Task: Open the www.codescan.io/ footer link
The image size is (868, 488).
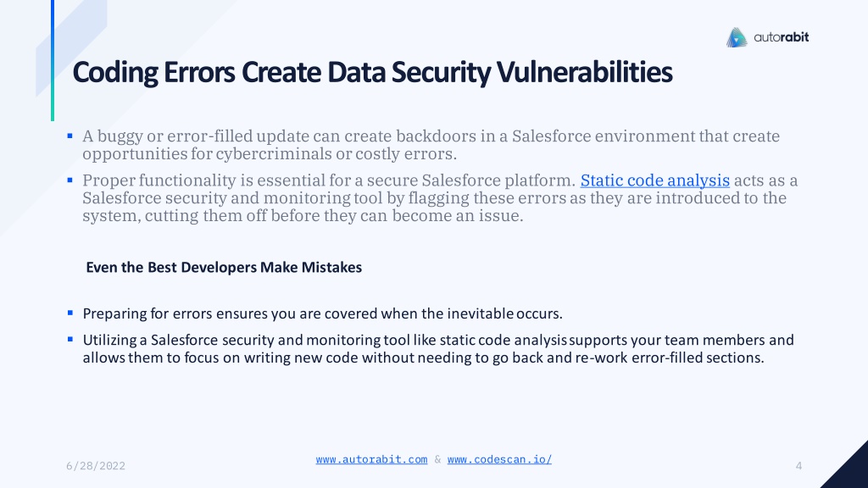Action: coord(499,459)
